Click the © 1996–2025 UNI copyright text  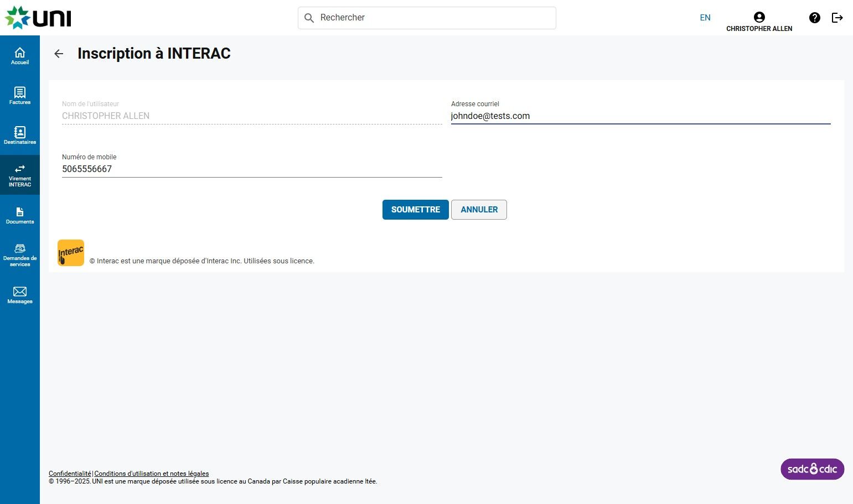point(213,481)
